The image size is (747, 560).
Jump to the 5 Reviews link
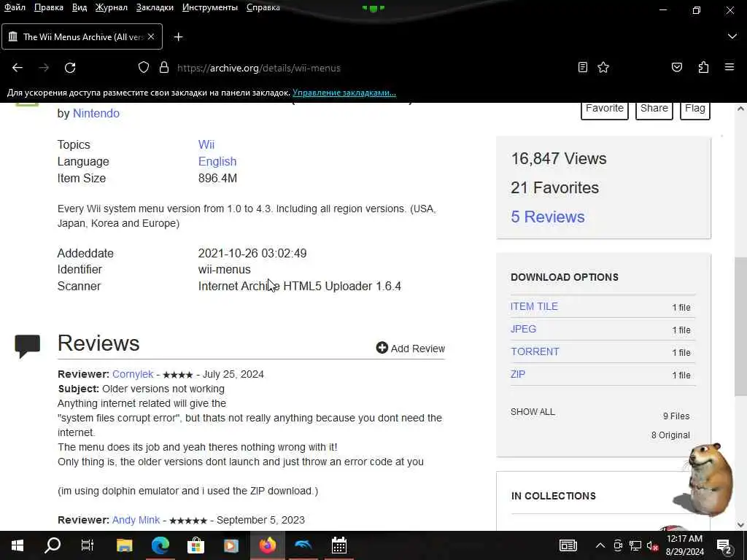547,217
